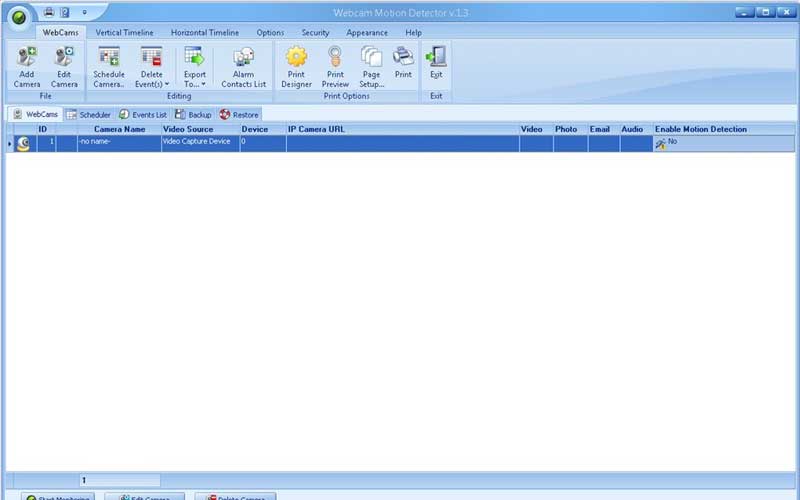Click the Photo column header
The height and width of the screenshot is (500, 800).
tap(570, 129)
